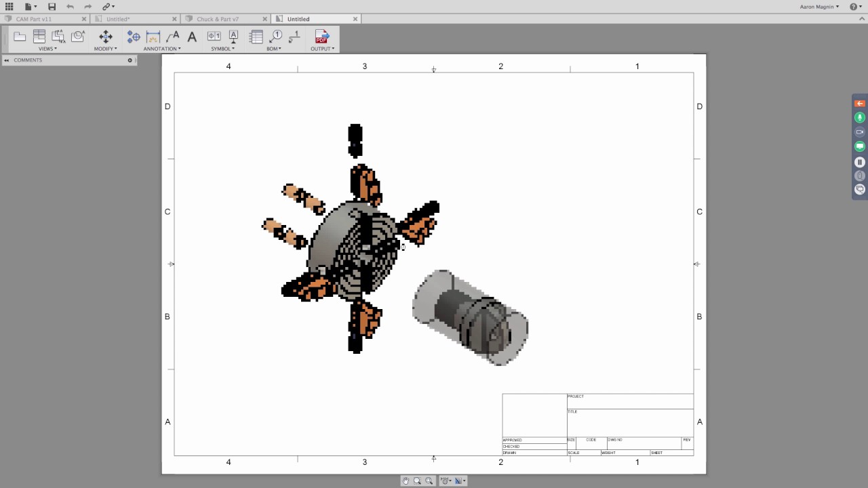
Task: Close the CAM Part v11 tab
Action: click(x=84, y=19)
